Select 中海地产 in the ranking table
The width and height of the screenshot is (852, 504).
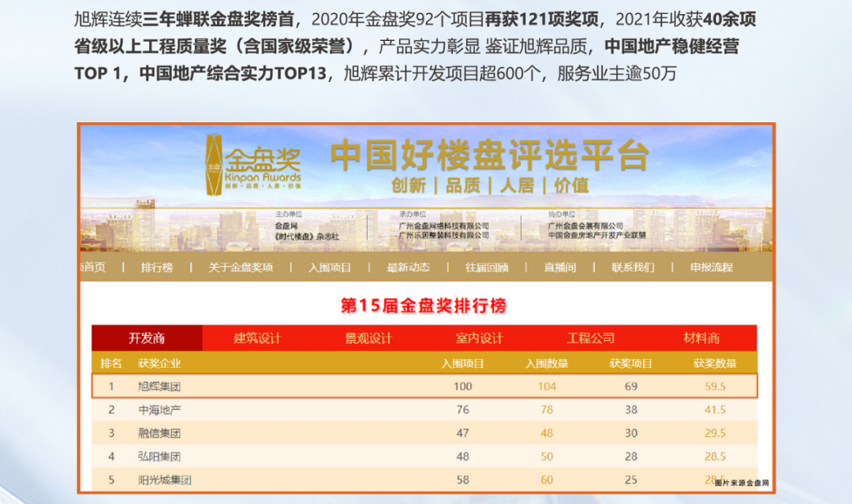point(159,410)
